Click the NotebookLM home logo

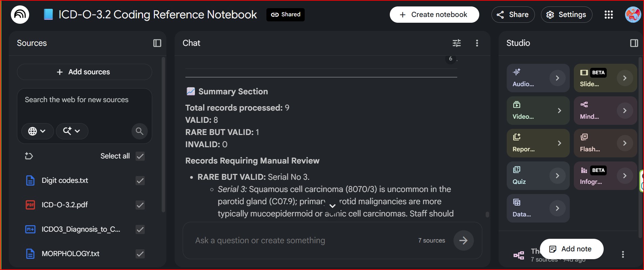coord(20,15)
